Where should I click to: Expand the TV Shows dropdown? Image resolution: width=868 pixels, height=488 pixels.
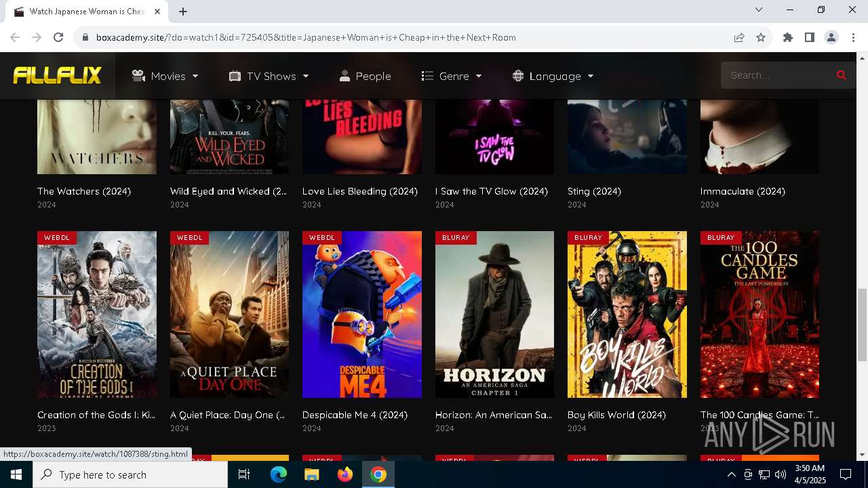coord(269,76)
